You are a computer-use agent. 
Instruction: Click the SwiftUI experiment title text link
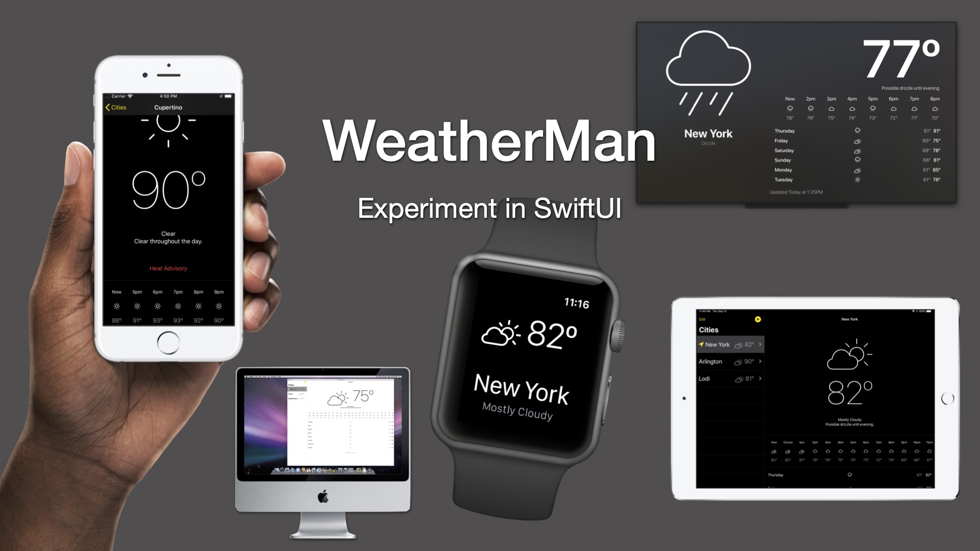(x=484, y=209)
